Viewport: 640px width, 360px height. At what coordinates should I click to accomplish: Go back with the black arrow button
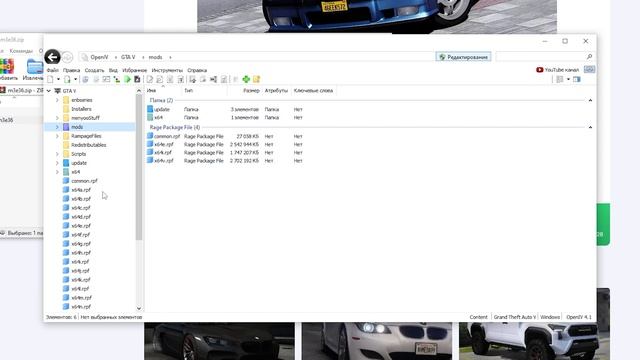click(52, 57)
